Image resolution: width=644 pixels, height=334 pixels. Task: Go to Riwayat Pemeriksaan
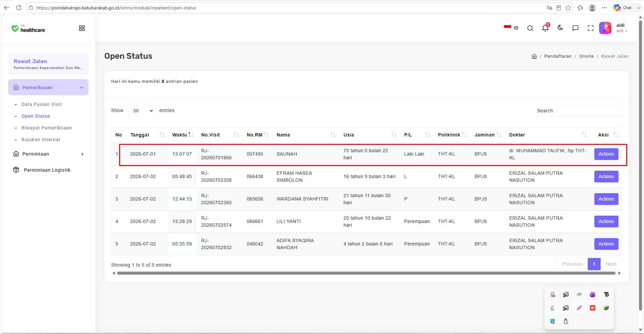pyautogui.click(x=47, y=128)
